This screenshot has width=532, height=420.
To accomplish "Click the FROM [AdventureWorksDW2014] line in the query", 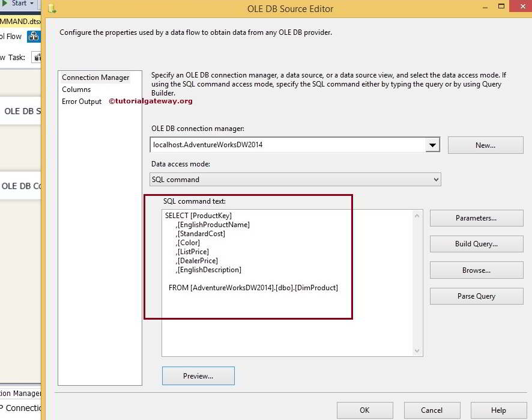I will click(x=253, y=288).
